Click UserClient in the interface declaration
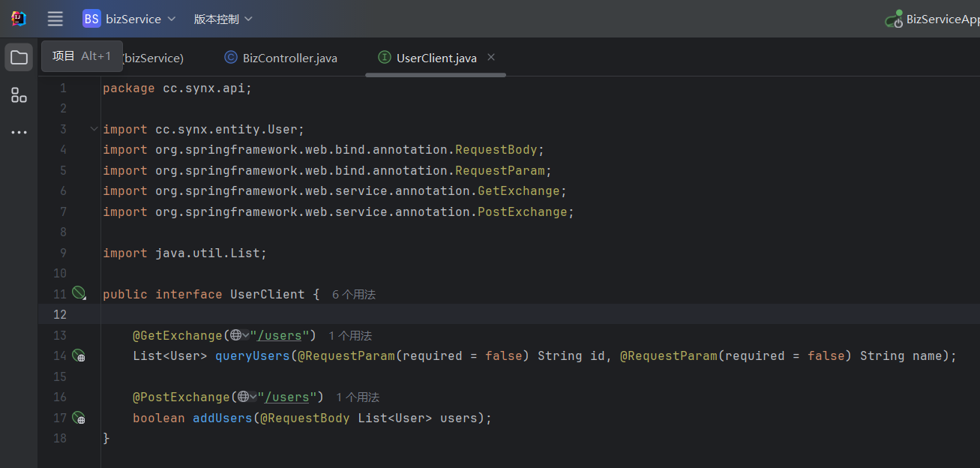 tap(268, 294)
